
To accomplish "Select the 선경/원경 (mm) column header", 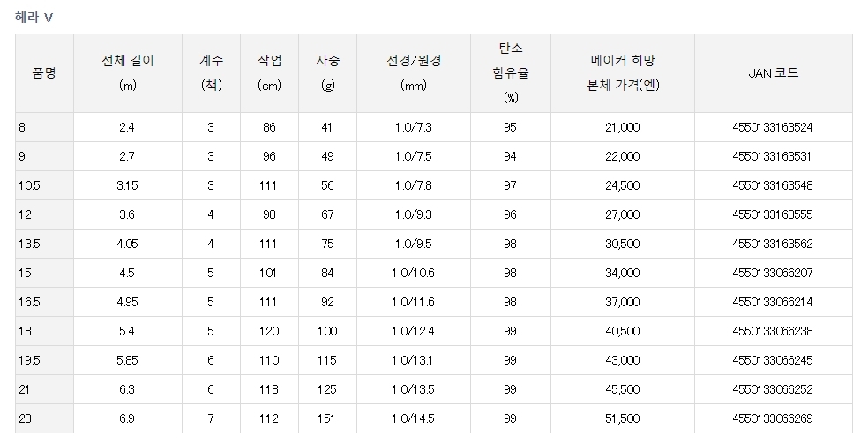I will [414, 73].
